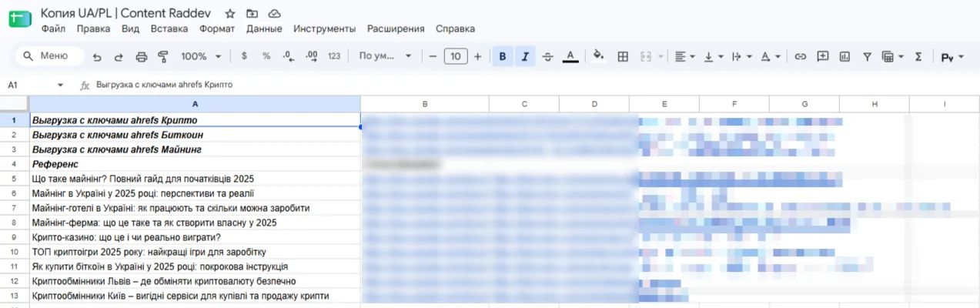Open the Правка menu
This screenshot has width=980, height=308.
tap(93, 28)
